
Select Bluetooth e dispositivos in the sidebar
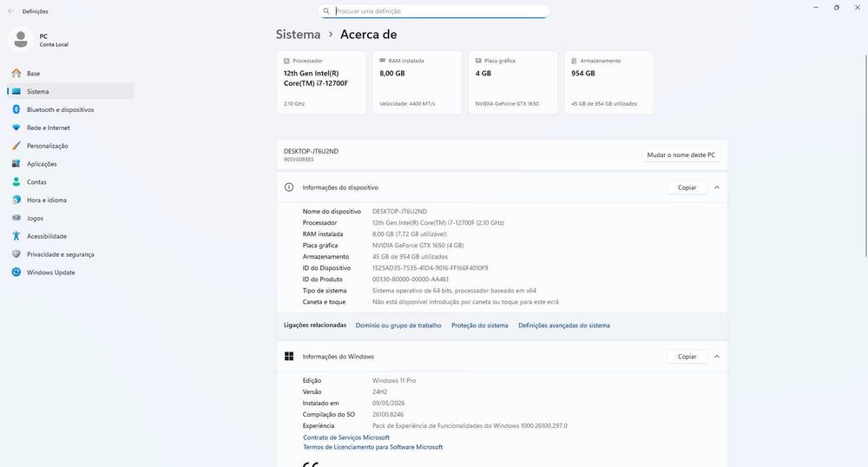70,109
